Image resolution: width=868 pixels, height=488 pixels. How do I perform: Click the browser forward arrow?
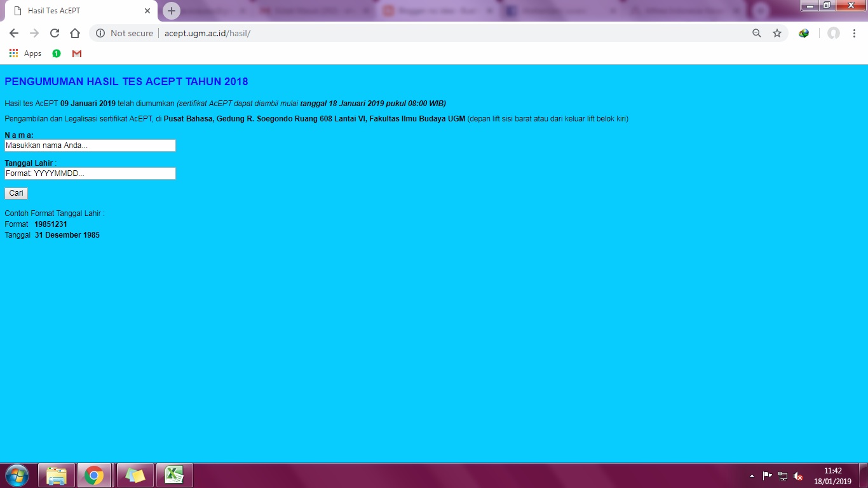click(x=34, y=33)
